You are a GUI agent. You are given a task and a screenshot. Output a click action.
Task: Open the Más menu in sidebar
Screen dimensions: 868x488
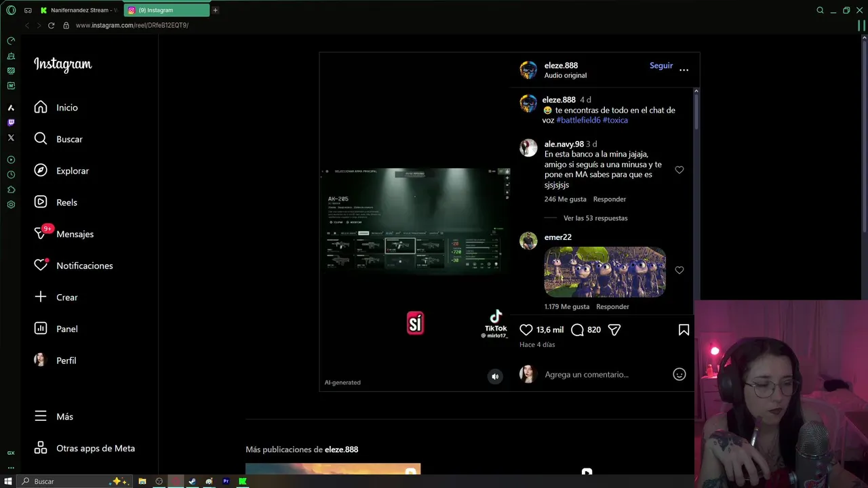point(54,417)
